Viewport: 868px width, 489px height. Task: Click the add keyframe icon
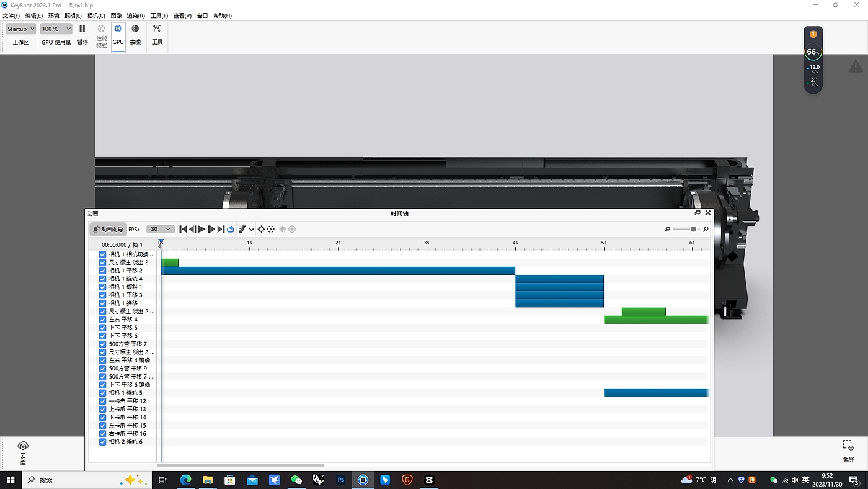[x=283, y=229]
